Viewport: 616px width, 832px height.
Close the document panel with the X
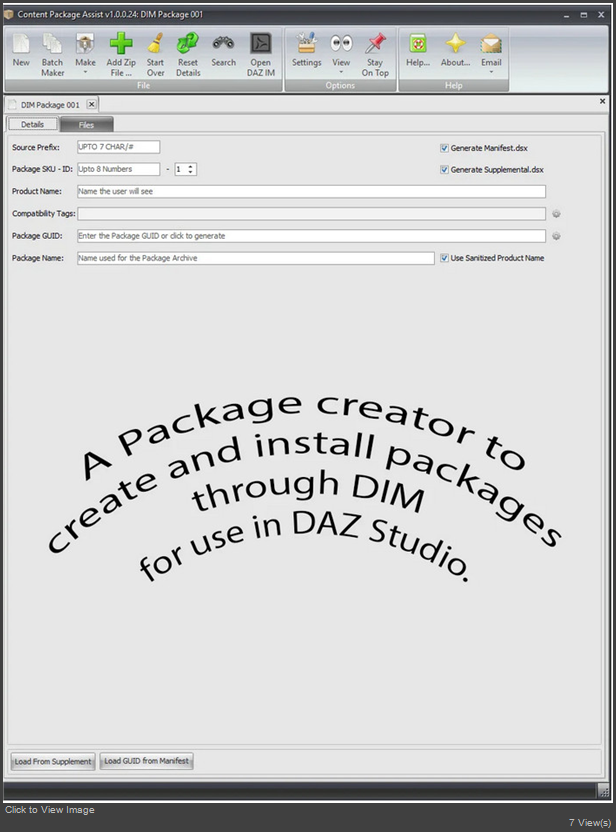602,101
